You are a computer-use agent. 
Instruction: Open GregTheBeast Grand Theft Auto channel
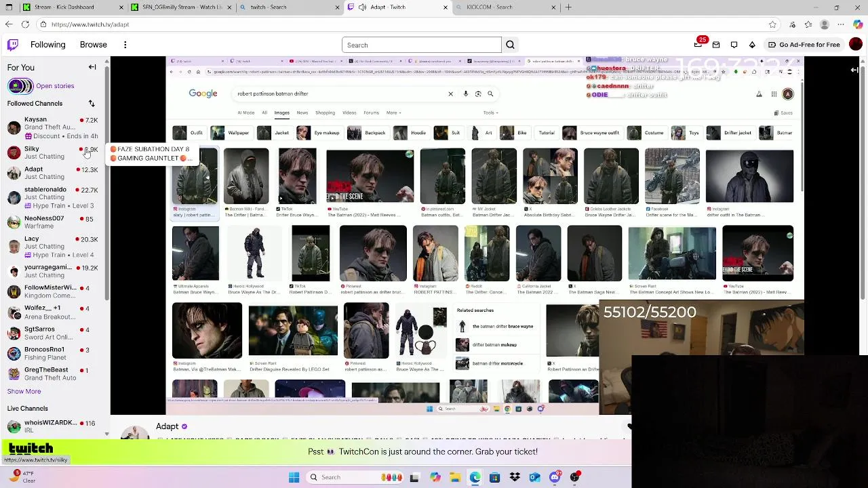pos(53,373)
